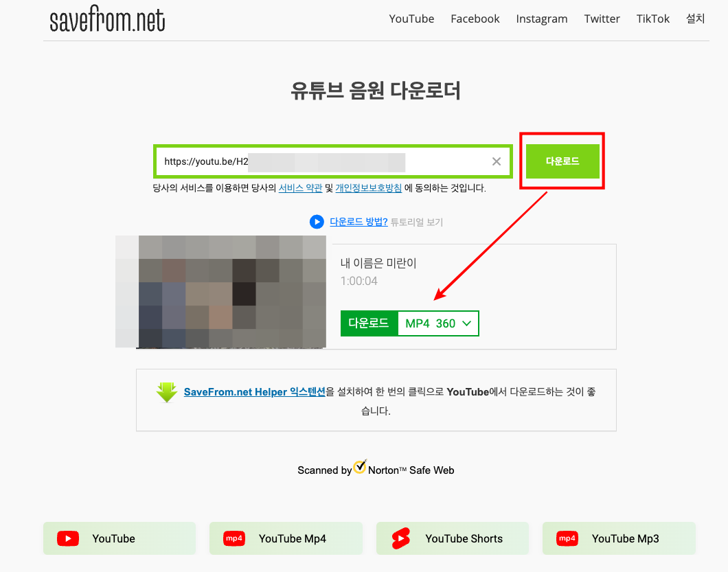Open the SaveFrom.net Helper 익스텐션 link
728x572 pixels.
(x=254, y=392)
